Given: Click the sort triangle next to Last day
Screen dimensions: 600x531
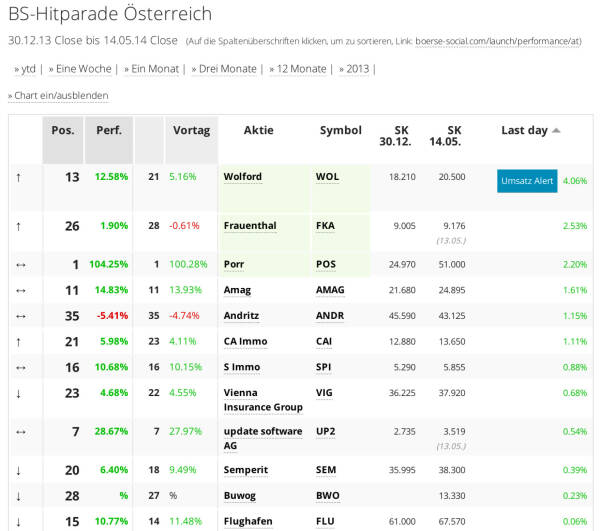Looking at the screenshot, I should (x=556, y=131).
